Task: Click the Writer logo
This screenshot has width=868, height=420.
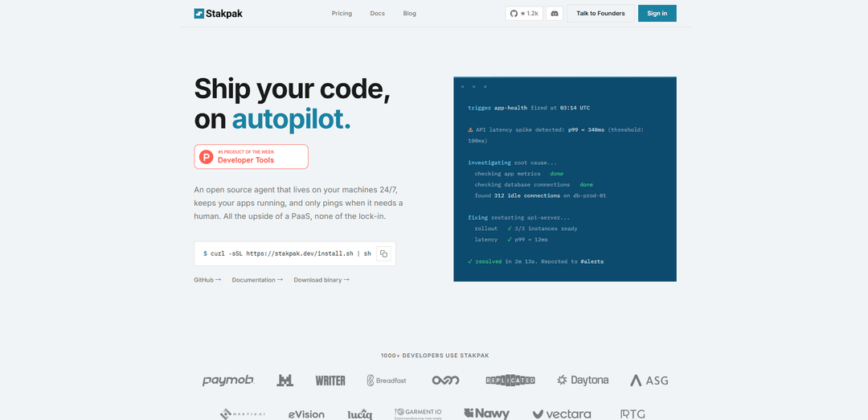Action: coord(330,380)
